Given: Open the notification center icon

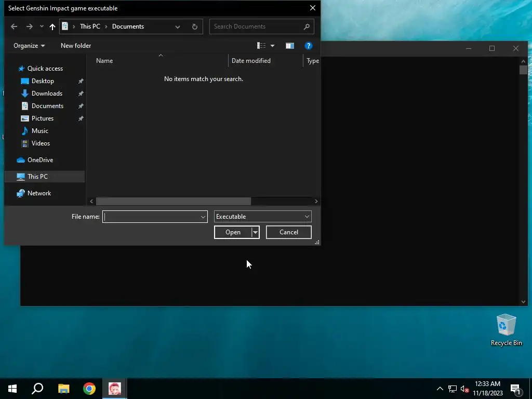Looking at the screenshot, I should click(516, 389).
